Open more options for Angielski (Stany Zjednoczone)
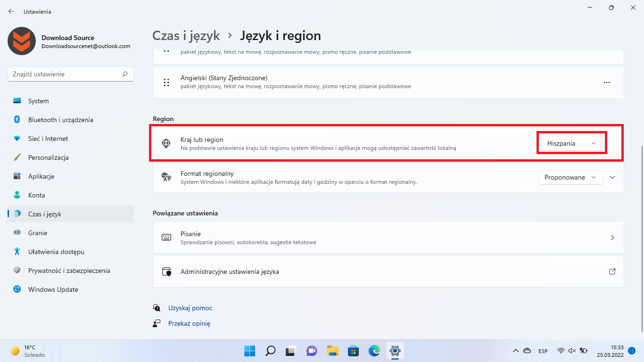644x362 pixels. point(607,82)
